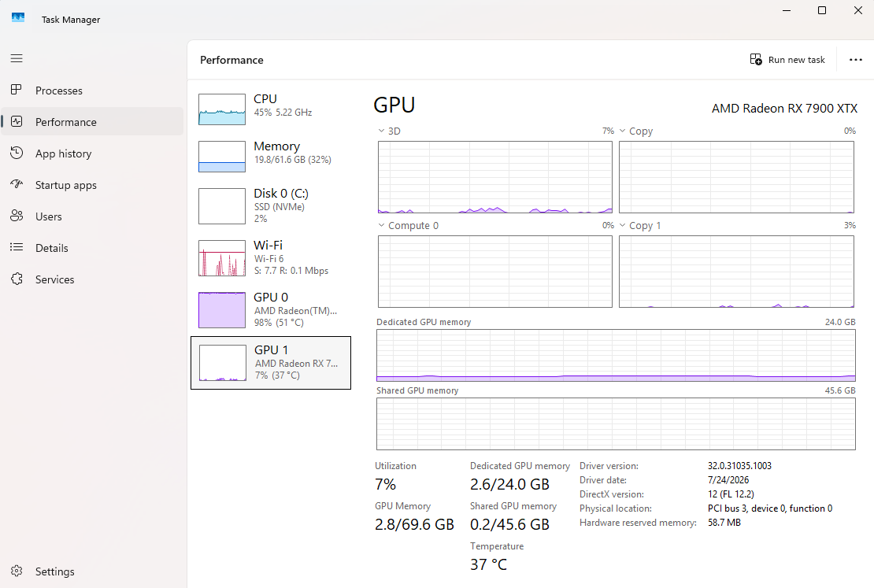Click the Run new task icon
874x588 pixels.
tap(756, 60)
